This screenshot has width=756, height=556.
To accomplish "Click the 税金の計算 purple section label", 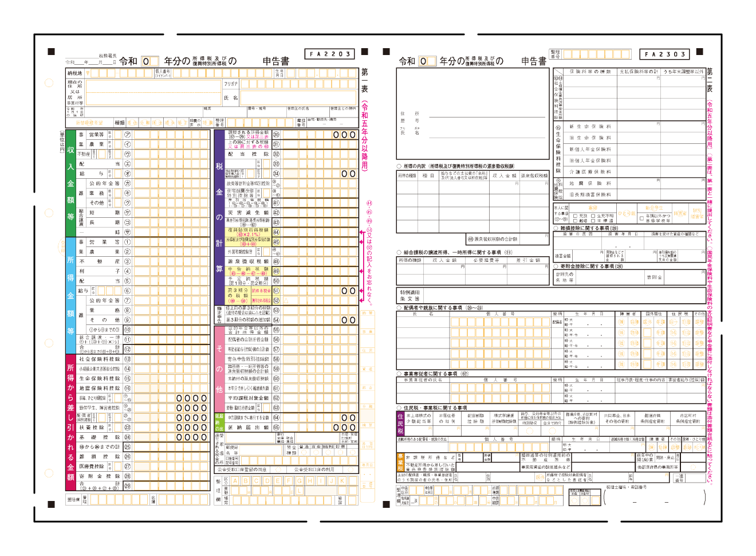I will (219, 217).
